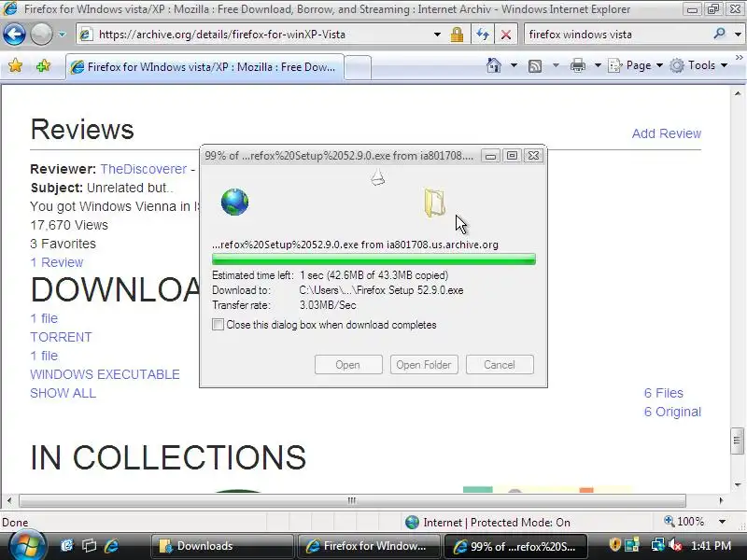Click the scroll up arrow
The image size is (747, 560).
pyautogui.click(x=737, y=93)
